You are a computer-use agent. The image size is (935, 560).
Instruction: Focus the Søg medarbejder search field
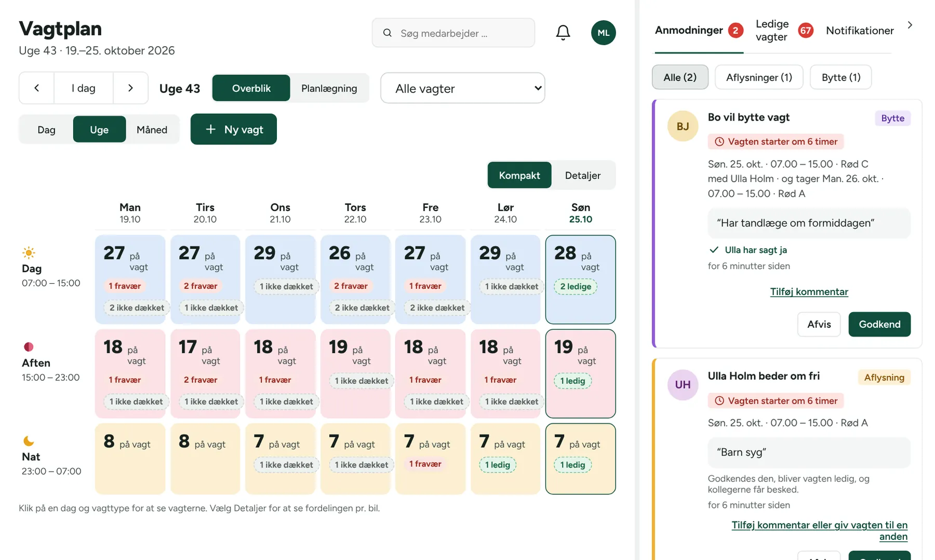453,33
